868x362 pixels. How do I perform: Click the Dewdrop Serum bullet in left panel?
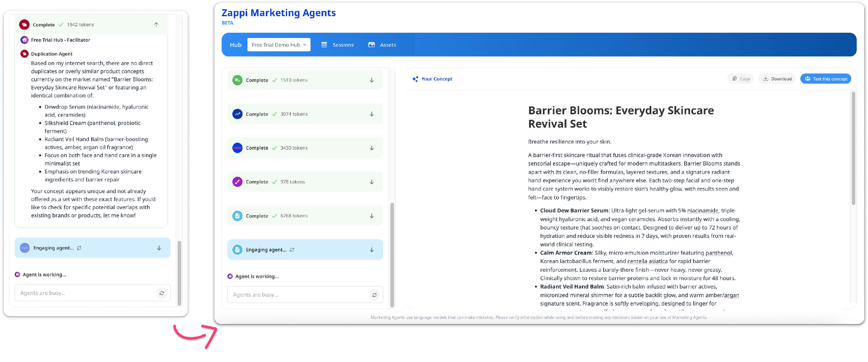click(96, 111)
